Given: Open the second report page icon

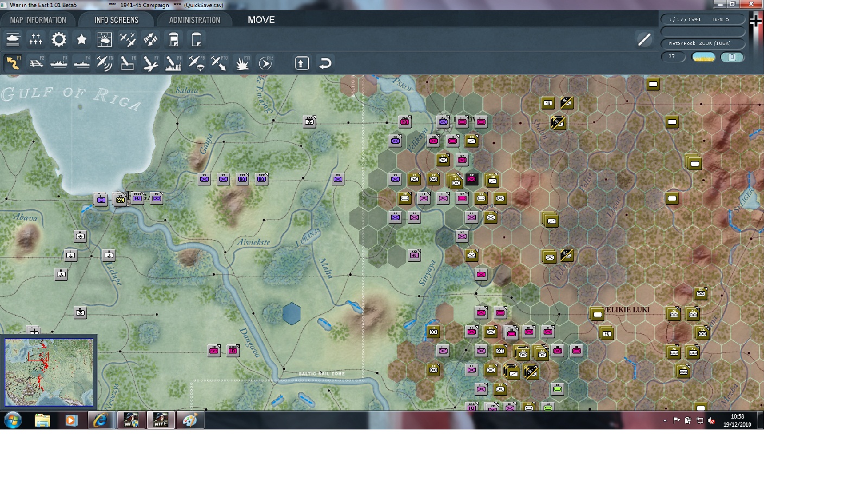Looking at the screenshot, I should click(x=196, y=40).
